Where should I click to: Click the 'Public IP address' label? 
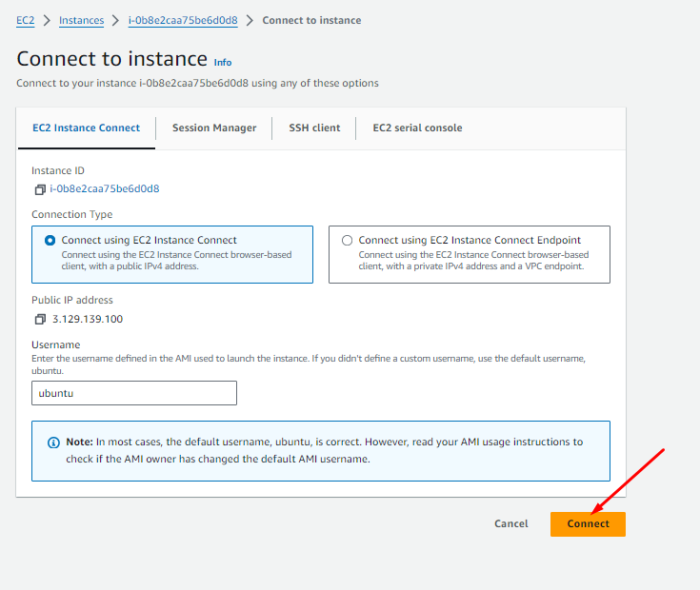pyautogui.click(x=72, y=300)
